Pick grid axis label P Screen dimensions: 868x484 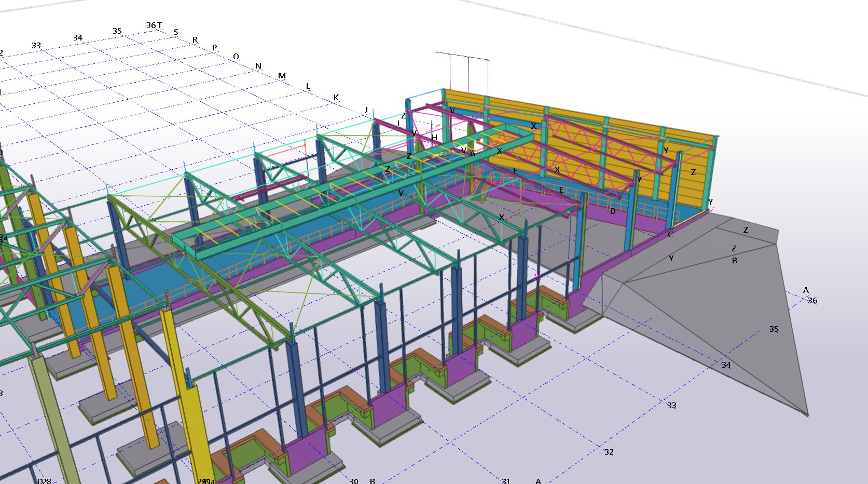[x=214, y=48]
